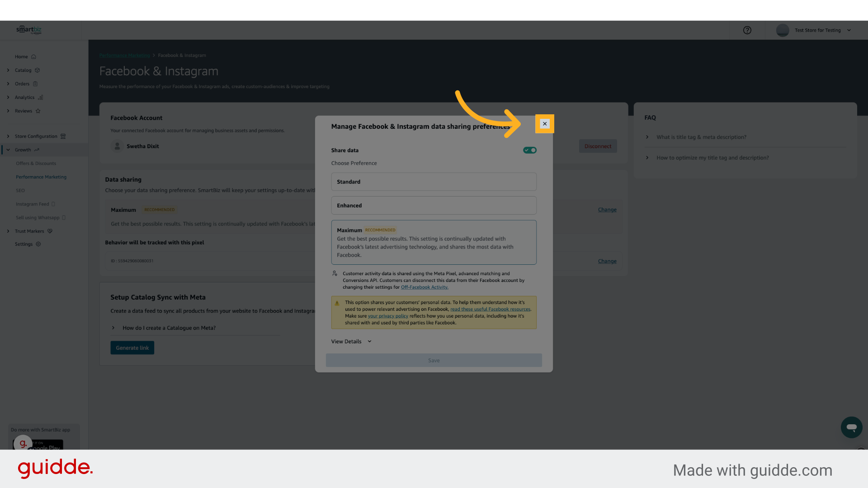Click the Sell using Whatsapp phone icon
The height and width of the screenshot is (488, 868).
pos(64,218)
